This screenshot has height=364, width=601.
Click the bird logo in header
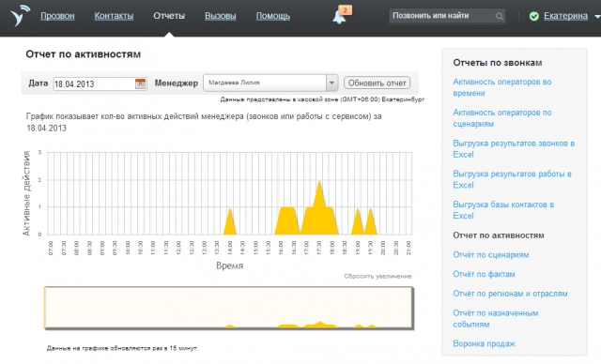(x=20, y=15)
